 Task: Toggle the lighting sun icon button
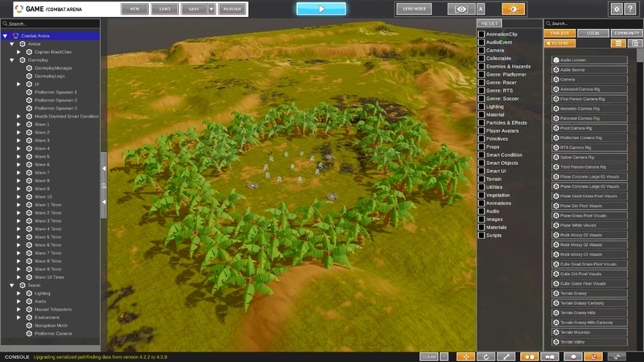pos(513,9)
